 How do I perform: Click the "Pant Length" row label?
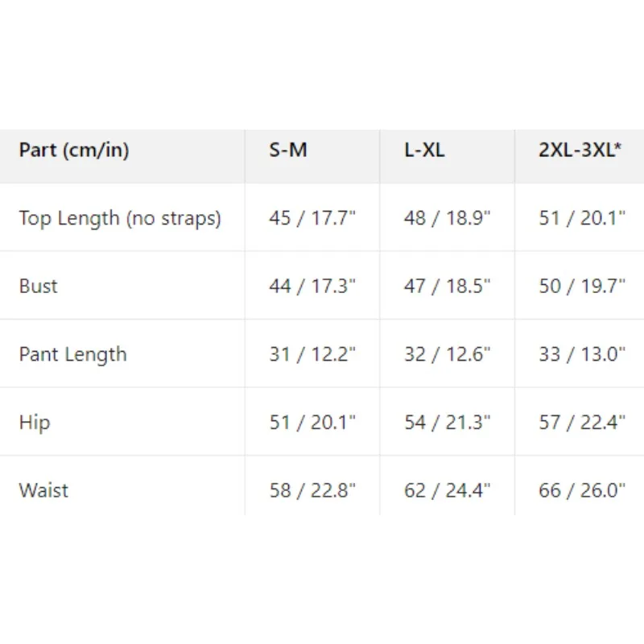point(72,355)
